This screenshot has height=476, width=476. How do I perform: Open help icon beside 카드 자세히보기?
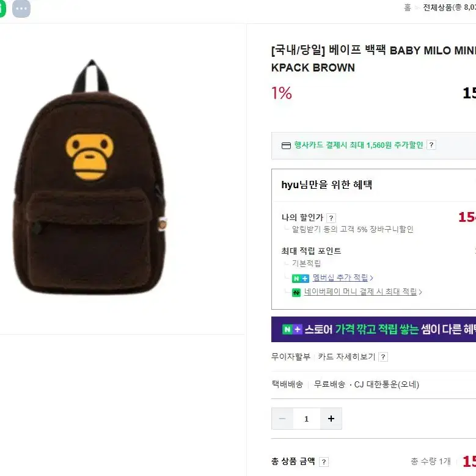pos(383,357)
